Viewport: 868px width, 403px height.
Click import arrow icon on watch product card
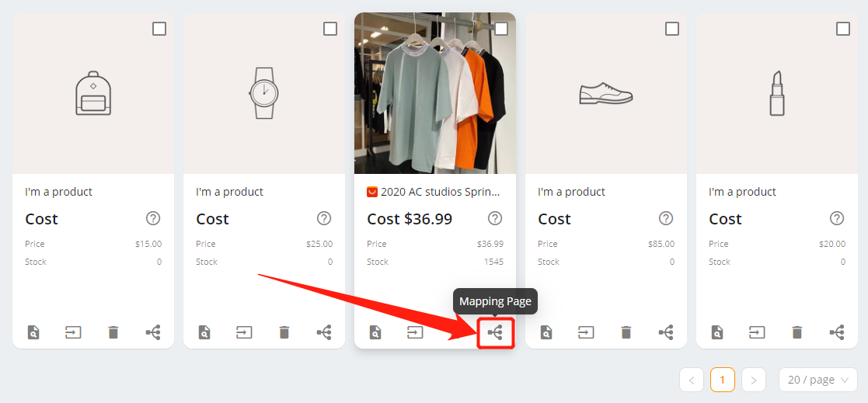pos(244,332)
